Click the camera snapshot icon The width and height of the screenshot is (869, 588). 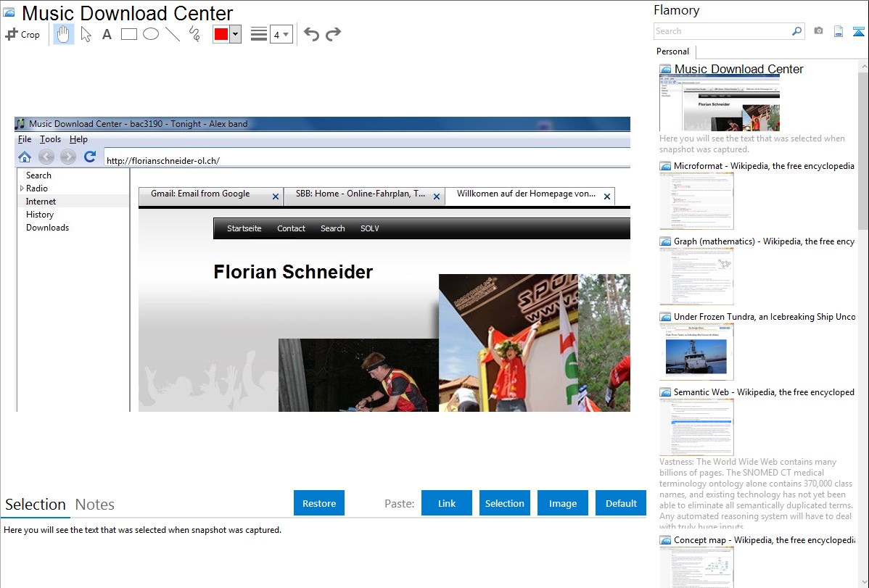tap(818, 31)
